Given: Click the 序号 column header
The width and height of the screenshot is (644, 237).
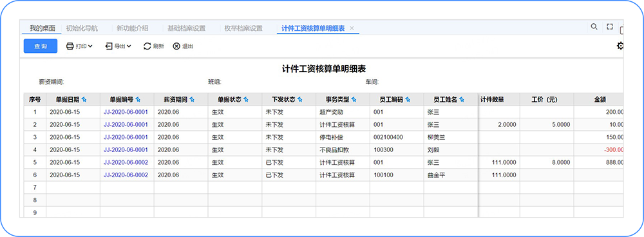Looking at the screenshot, I should click(35, 99).
